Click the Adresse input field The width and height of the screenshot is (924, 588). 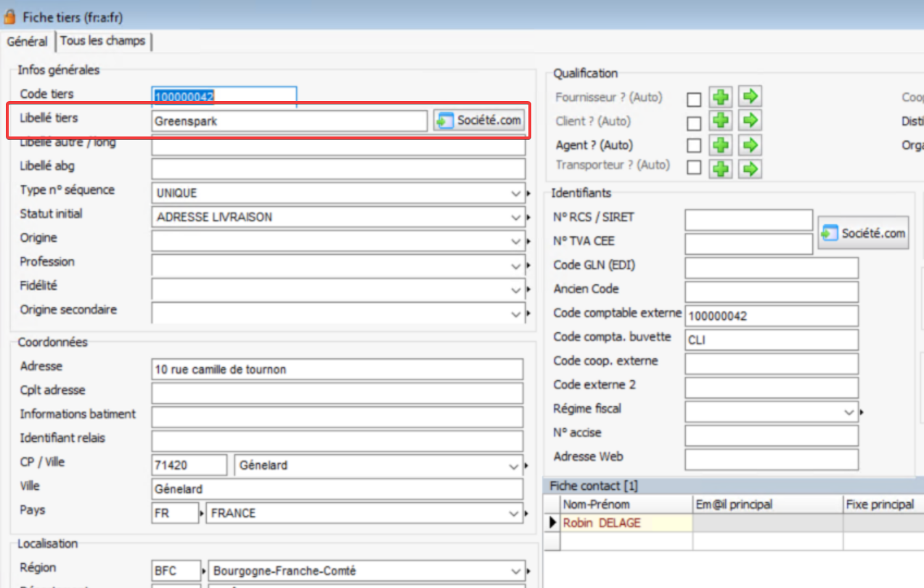pyautogui.click(x=337, y=369)
